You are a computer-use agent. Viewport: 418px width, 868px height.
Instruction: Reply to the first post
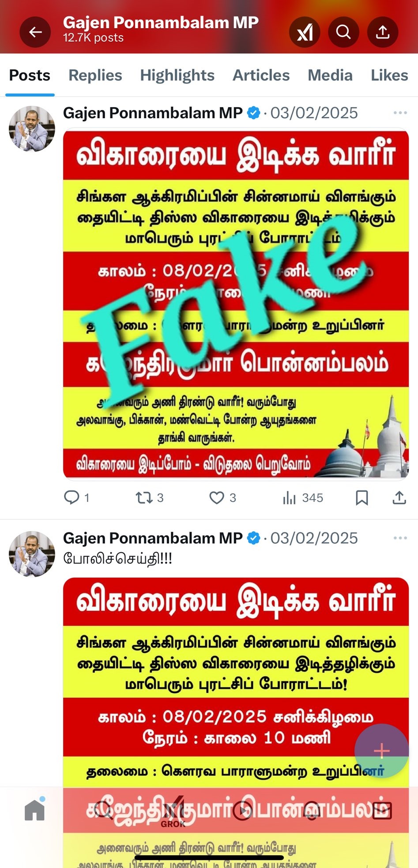76,498
